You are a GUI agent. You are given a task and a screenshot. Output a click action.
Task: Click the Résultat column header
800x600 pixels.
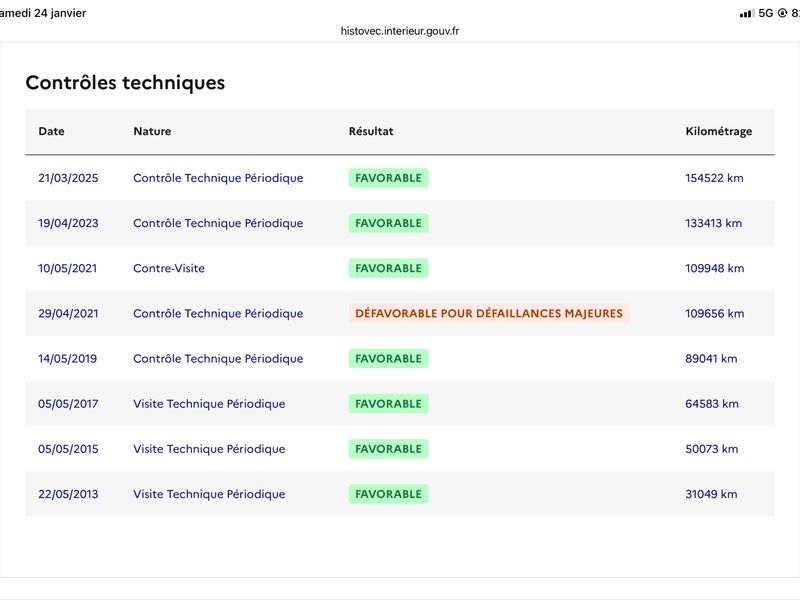(x=371, y=131)
